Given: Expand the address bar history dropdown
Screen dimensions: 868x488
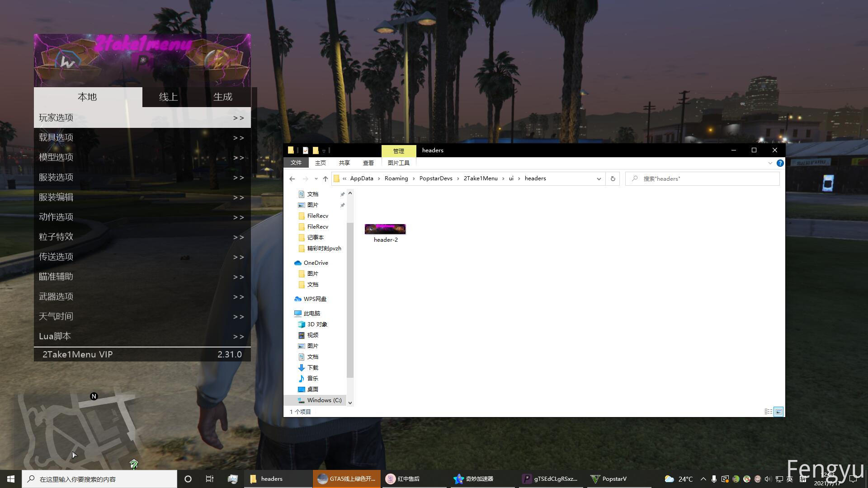Looking at the screenshot, I should (599, 178).
